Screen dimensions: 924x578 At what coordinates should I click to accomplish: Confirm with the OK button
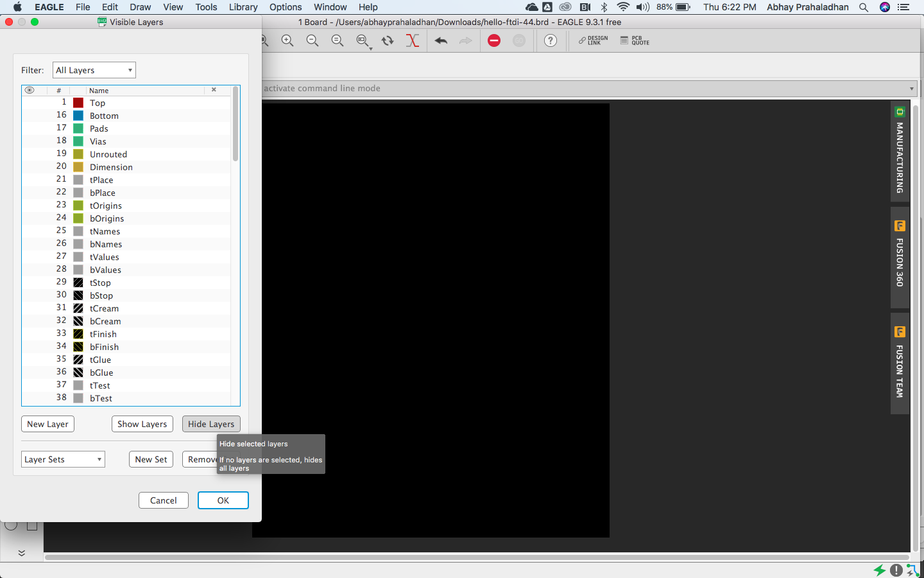[223, 500]
